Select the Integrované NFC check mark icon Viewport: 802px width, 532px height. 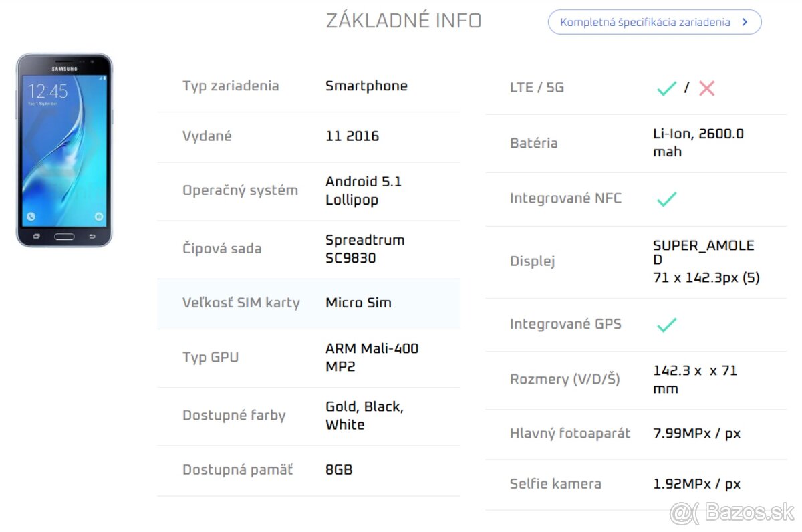point(666,198)
